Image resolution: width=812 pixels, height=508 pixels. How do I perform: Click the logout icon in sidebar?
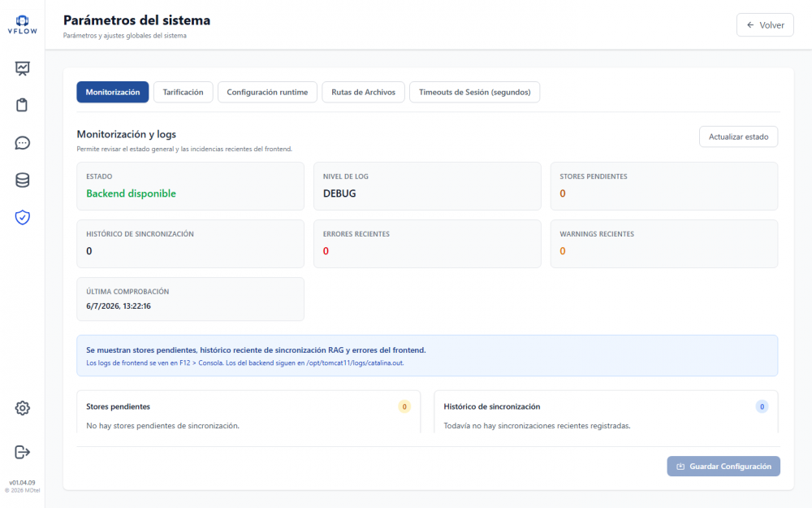click(22, 452)
